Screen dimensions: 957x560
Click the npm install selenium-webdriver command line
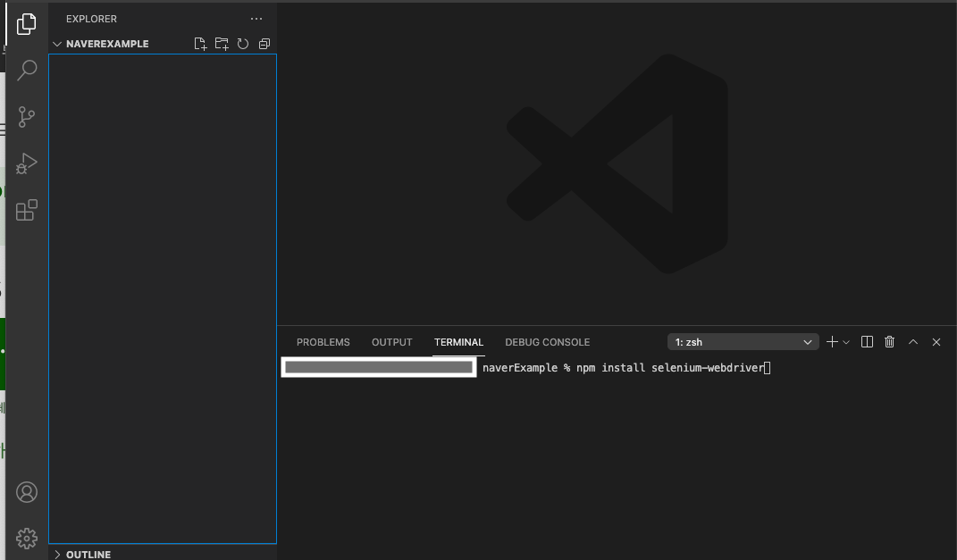point(670,368)
